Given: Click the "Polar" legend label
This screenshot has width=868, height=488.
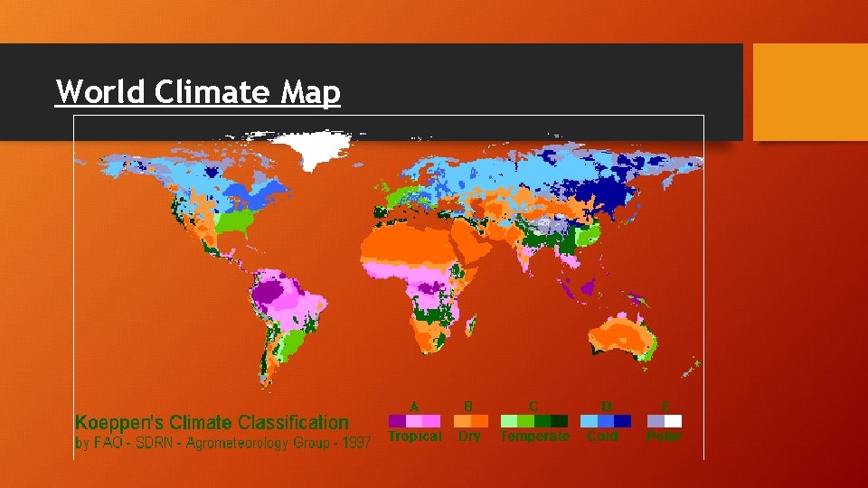Looking at the screenshot, I should click(x=664, y=436).
